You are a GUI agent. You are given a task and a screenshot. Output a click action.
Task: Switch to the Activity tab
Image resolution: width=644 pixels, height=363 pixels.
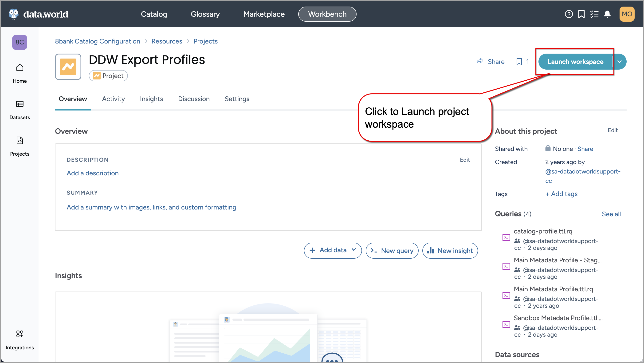[x=113, y=99]
